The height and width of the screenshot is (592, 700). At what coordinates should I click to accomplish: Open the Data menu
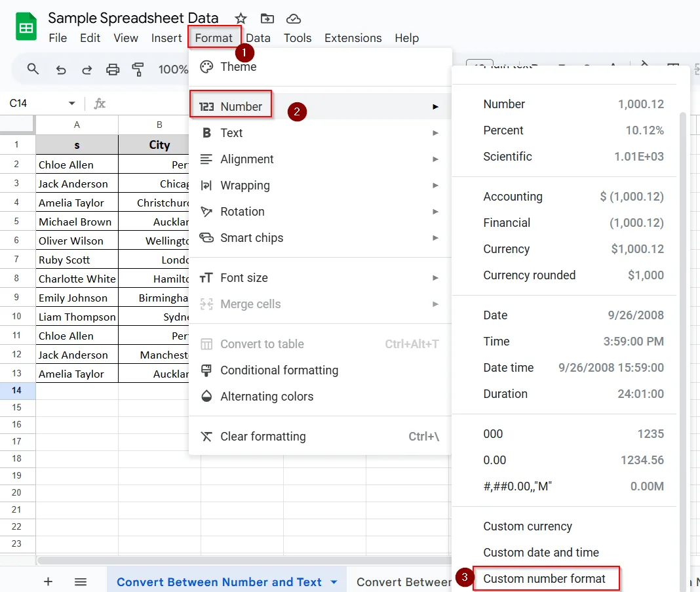click(x=258, y=38)
